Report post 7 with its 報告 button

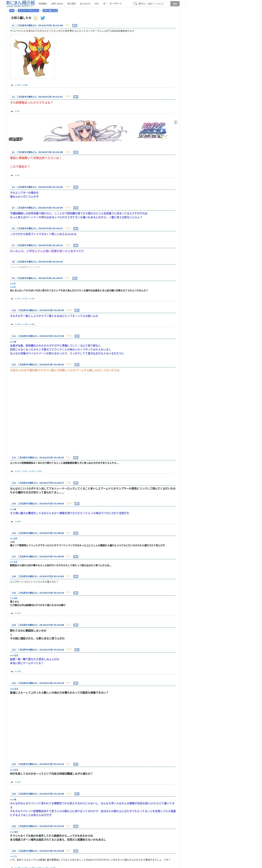coord(76,245)
